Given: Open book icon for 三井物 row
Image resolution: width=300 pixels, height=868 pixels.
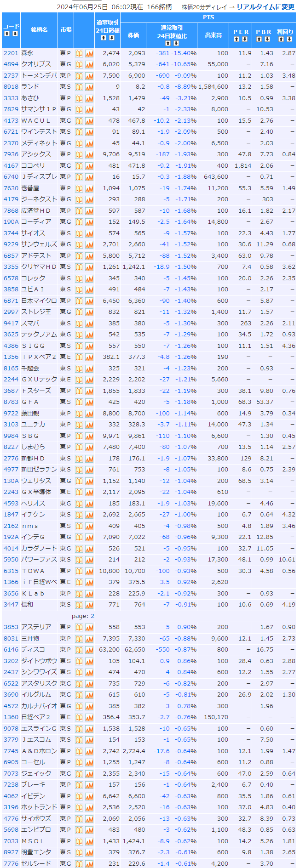Looking at the screenshot, I should click(x=79, y=639).
